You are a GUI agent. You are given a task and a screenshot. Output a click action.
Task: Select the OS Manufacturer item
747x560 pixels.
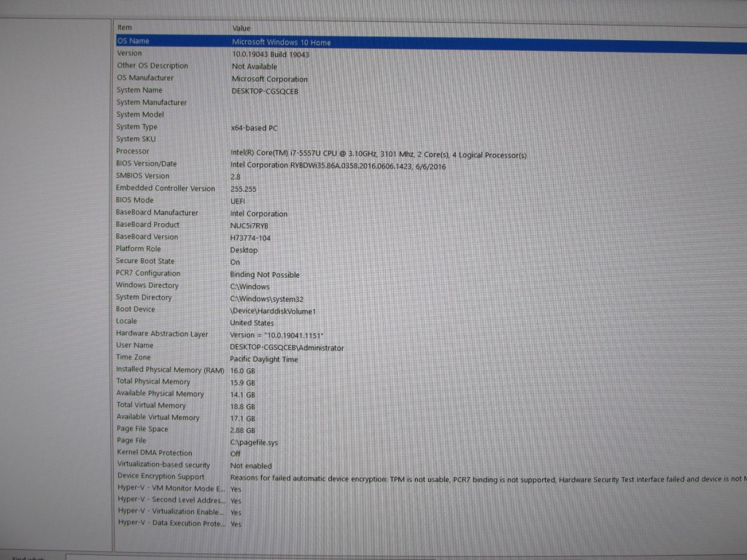145,77
